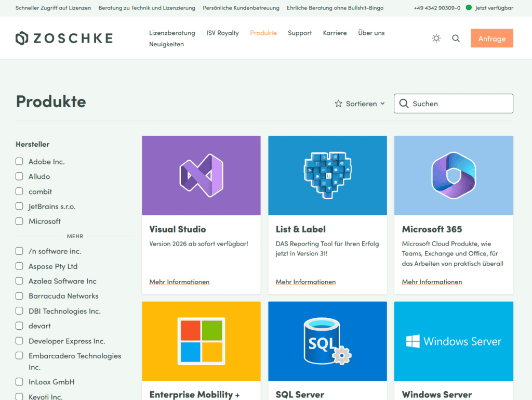532x400 pixels.
Task: Click the Zoschke logo
Action: 64,38
